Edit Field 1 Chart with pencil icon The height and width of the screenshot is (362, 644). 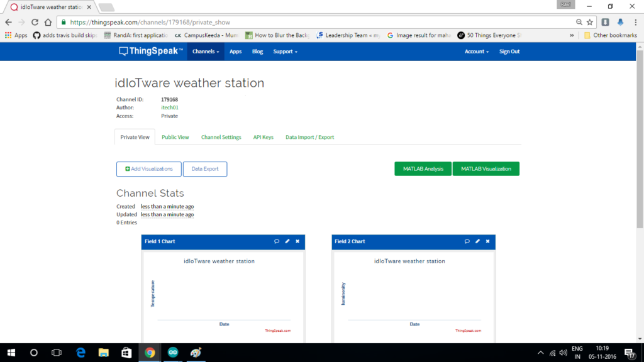[x=287, y=241]
